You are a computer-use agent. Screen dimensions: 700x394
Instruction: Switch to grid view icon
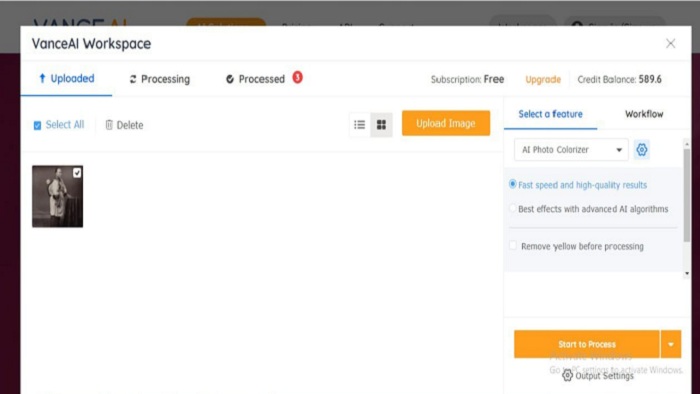[381, 124]
